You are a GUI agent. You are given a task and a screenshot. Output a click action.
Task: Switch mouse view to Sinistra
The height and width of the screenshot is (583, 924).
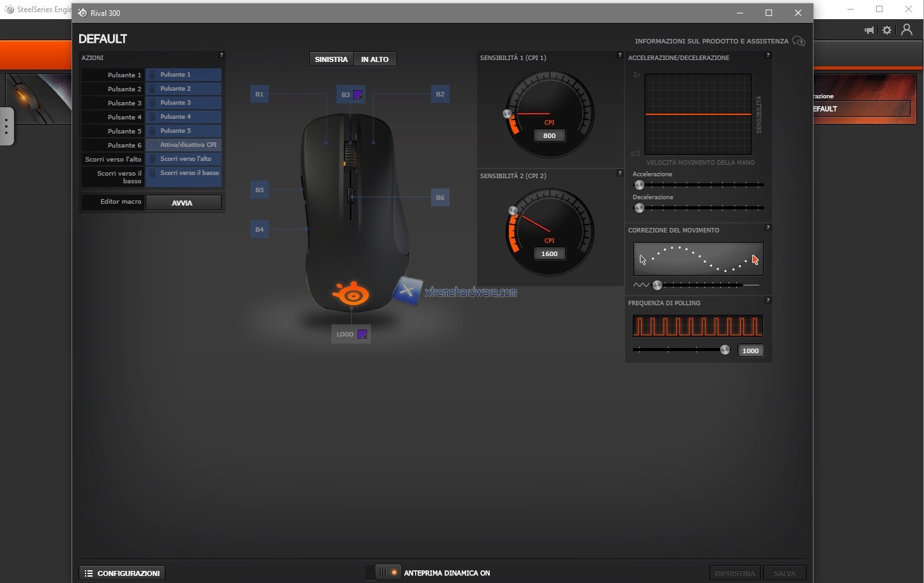click(x=331, y=59)
